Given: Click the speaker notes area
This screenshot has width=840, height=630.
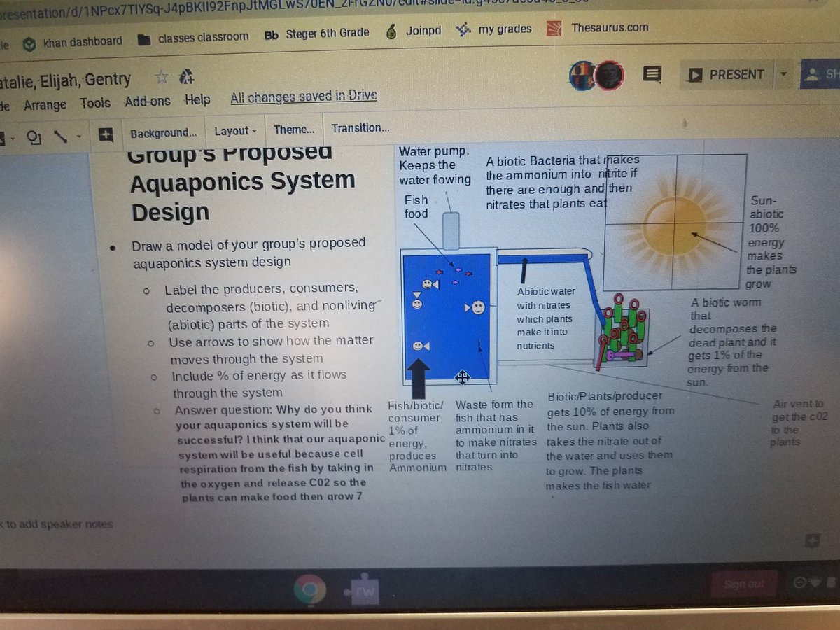Looking at the screenshot, I should 56,524.
